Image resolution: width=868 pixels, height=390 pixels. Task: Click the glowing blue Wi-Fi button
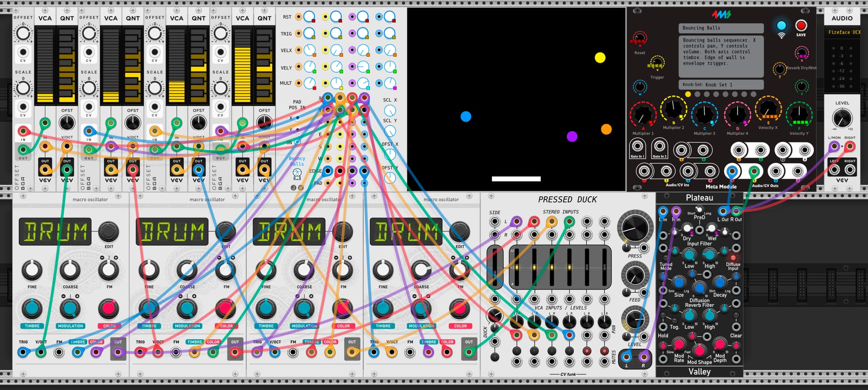coord(781,25)
